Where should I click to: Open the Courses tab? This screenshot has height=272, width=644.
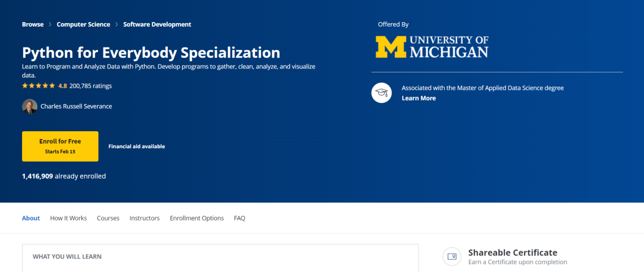pyautogui.click(x=108, y=218)
